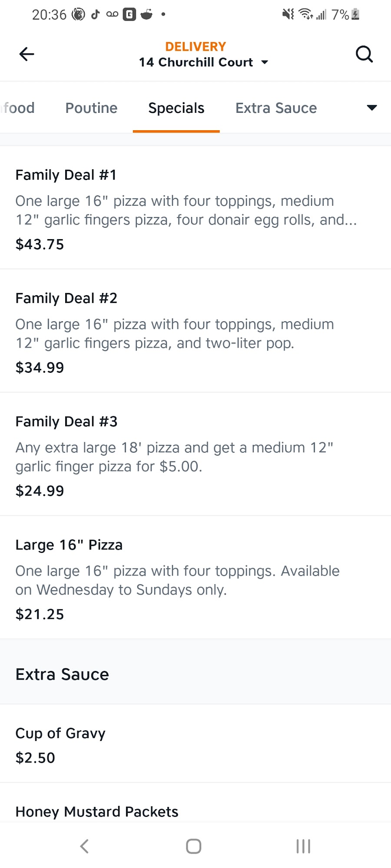Open Large 16" Pizza special
The height and width of the screenshot is (868, 391).
point(195,578)
